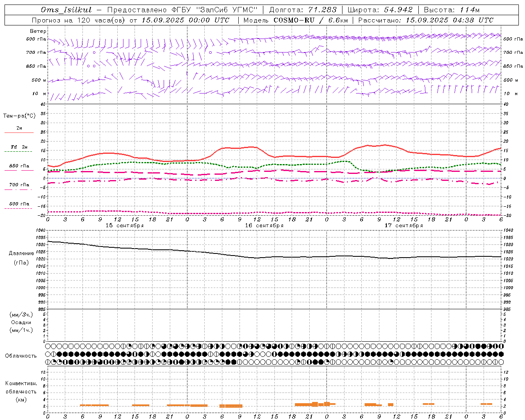Click the model name "COSMO-RU / 6.6км"
The height and width of the screenshot is (420, 525).
pyautogui.click(x=310, y=20)
